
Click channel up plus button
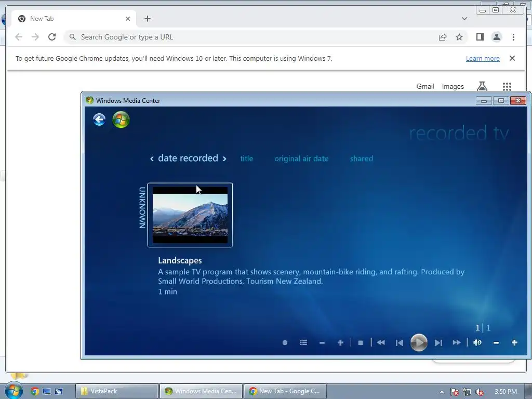pyautogui.click(x=340, y=343)
